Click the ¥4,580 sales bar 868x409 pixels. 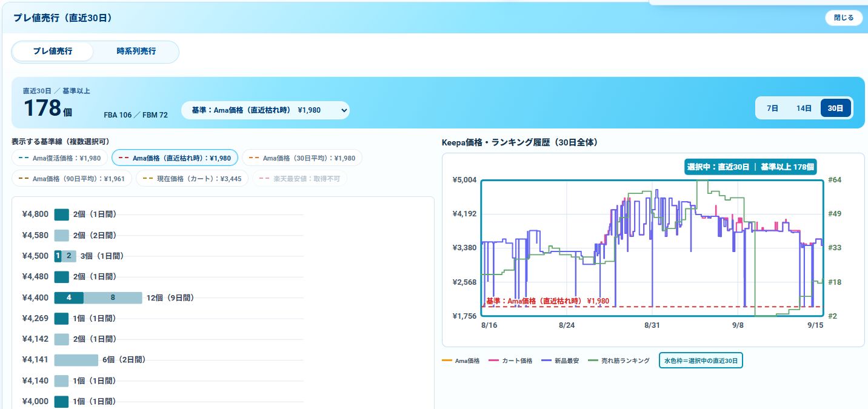pos(61,235)
